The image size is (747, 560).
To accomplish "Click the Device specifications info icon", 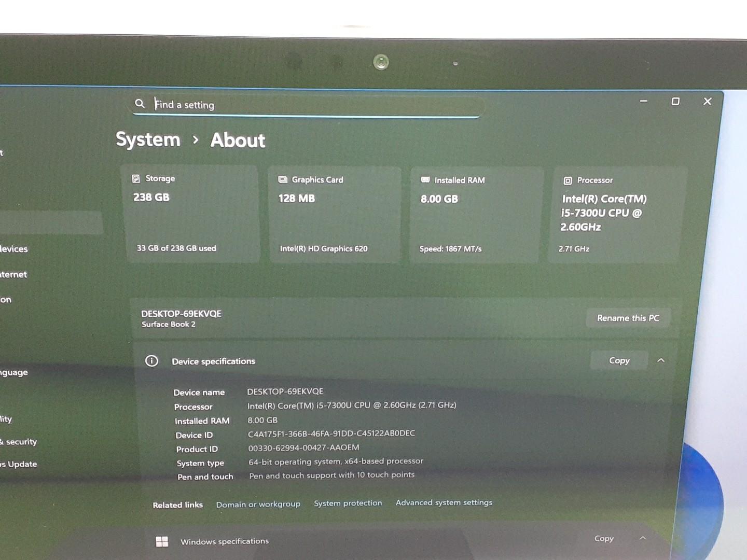I will (151, 361).
